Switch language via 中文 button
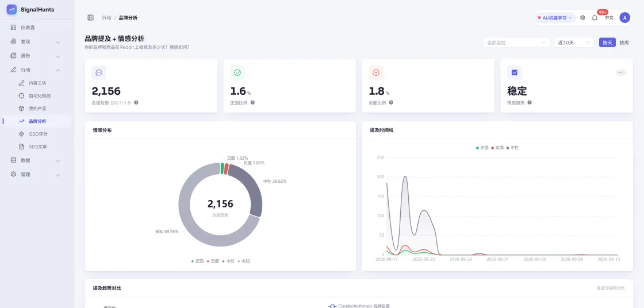Screen dimensions: 644x308 coord(609,18)
